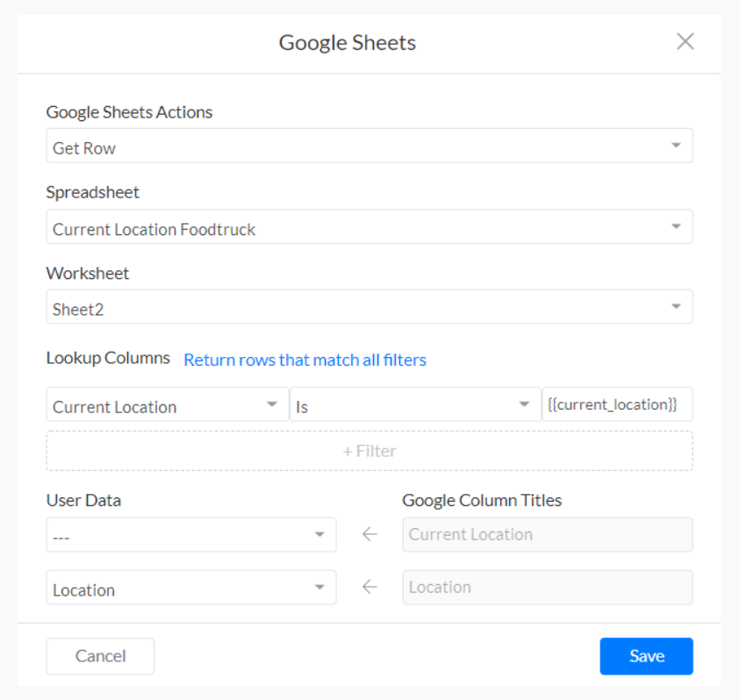
Task: Click the Lookup Columns label
Action: tap(108, 358)
